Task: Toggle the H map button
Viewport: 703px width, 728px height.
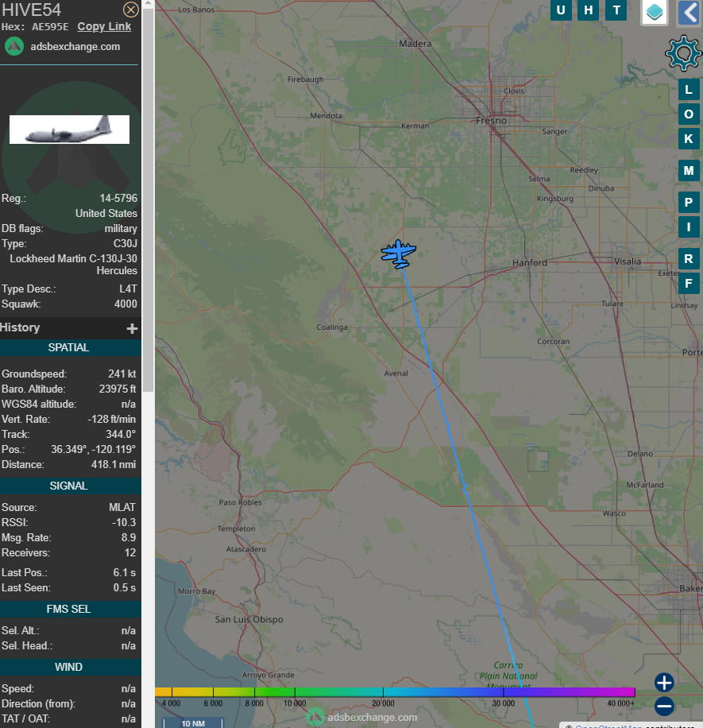Action: [x=589, y=10]
